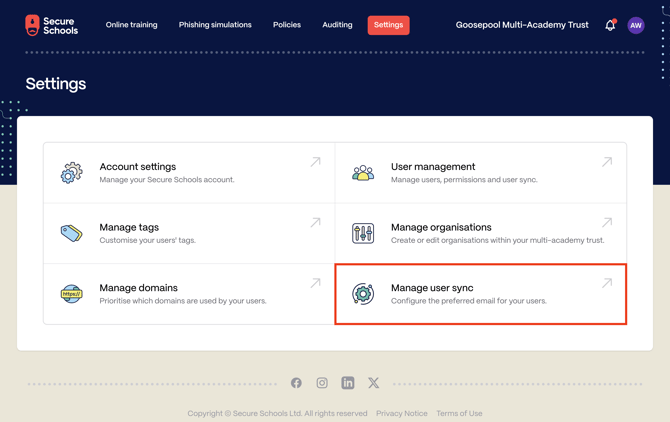The height and width of the screenshot is (422, 670).
Task: Select the Settings tab
Action: pos(388,25)
